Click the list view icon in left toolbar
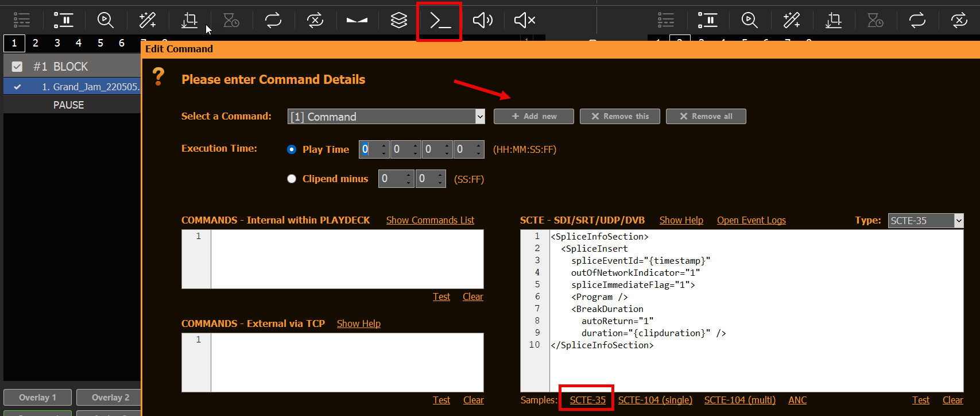This screenshot has height=416, width=980. click(x=22, y=21)
